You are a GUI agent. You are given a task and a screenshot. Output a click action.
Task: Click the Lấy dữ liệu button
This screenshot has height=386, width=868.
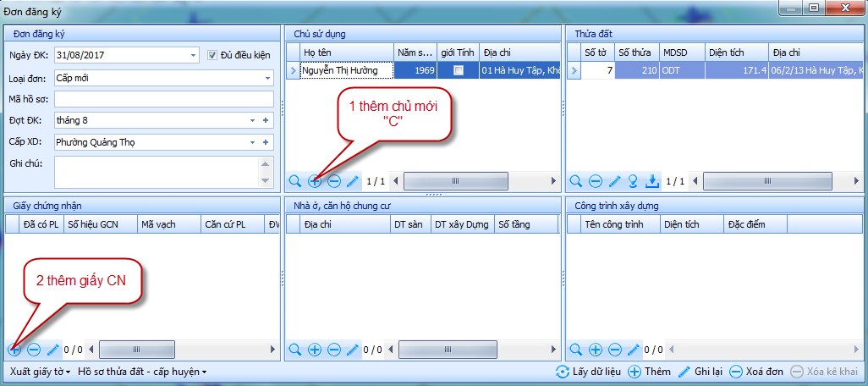(x=588, y=372)
